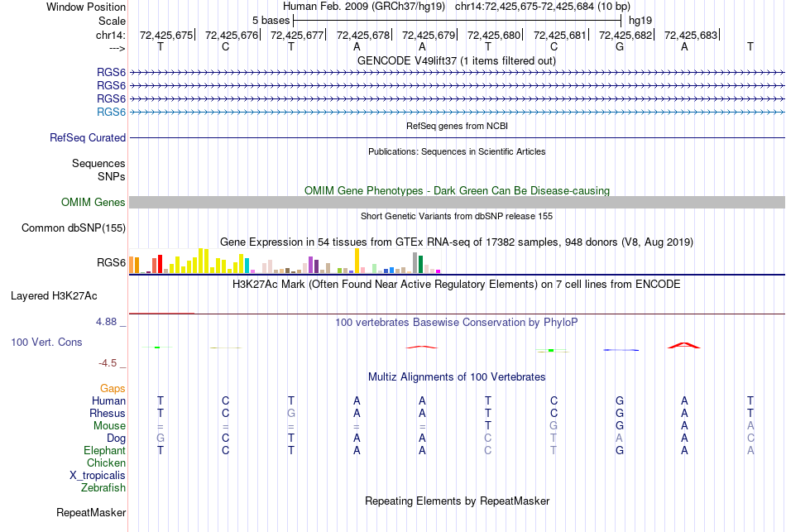Image resolution: width=786 pixels, height=532 pixels.
Task: Click the Gaps row label
Action: (x=113, y=389)
